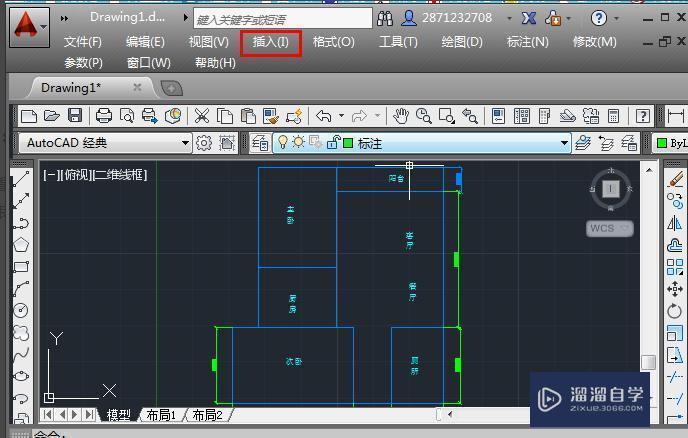688x438 pixels.
Task: Toggle the lock icon of 标注 layer
Action: pos(333,142)
